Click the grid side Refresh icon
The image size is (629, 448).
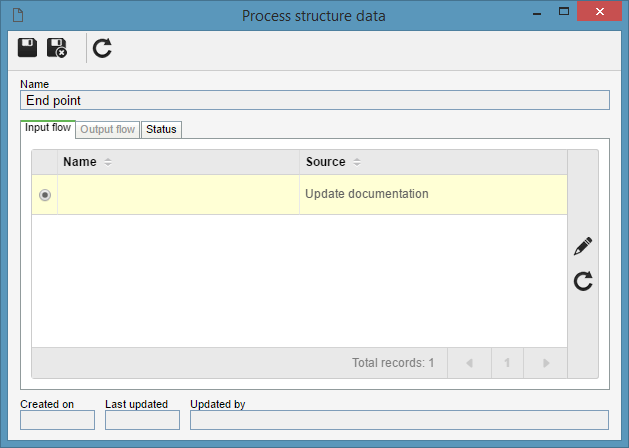pos(583,281)
